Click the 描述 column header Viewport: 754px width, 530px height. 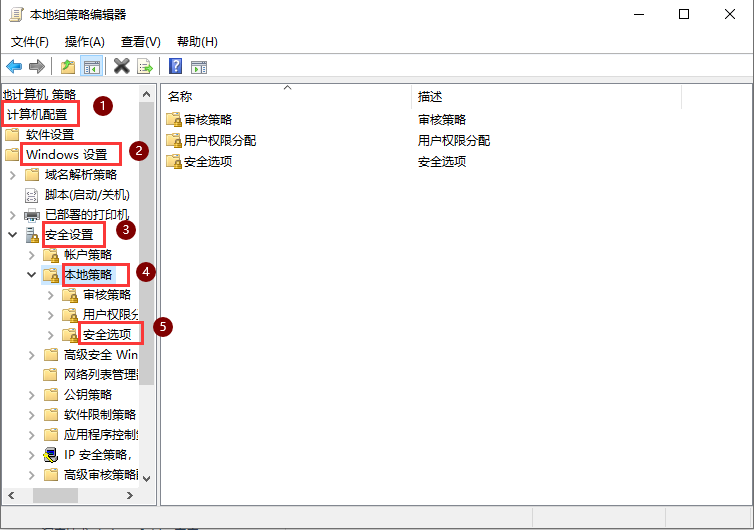point(431,96)
